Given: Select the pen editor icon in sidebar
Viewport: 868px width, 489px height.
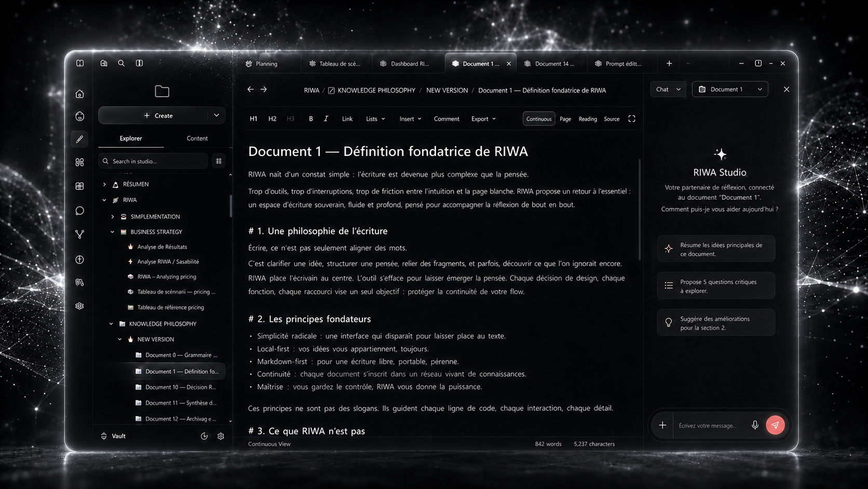Looking at the screenshot, I should [79, 139].
